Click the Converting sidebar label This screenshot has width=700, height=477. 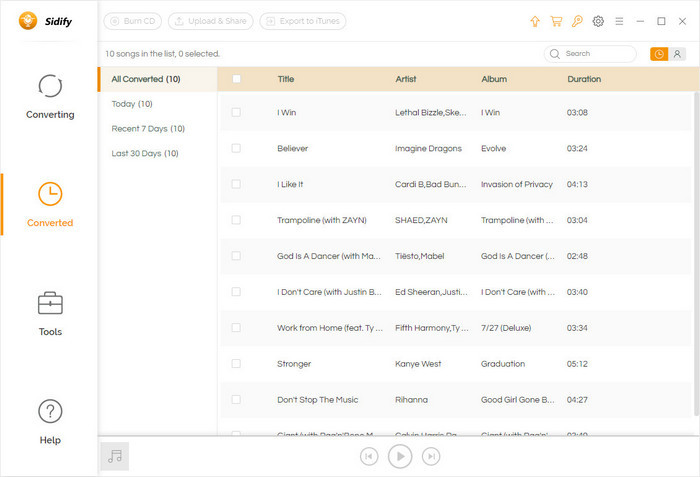coord(50,114)
